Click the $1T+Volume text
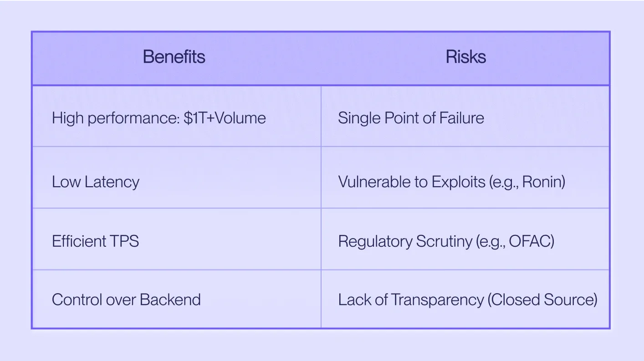644x361 pixels. click(x=225, y=118)
